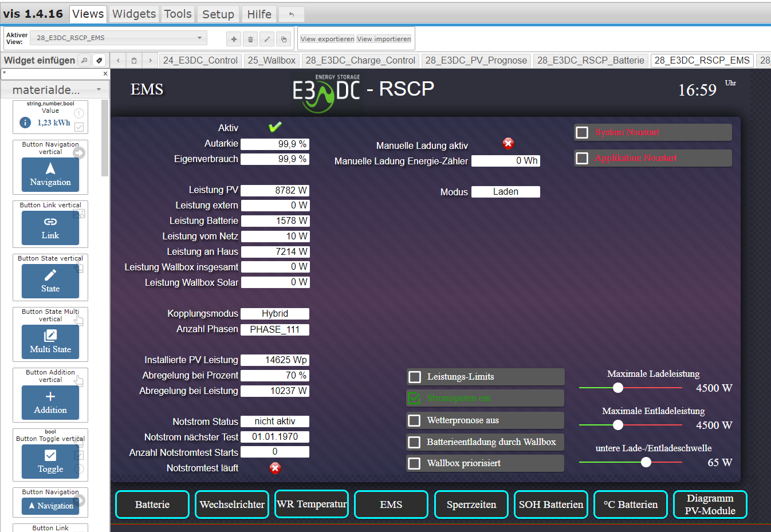The height and width of the screenshot is (532, 771).
Task: Go to next view tab arrow
Action: 150,60
